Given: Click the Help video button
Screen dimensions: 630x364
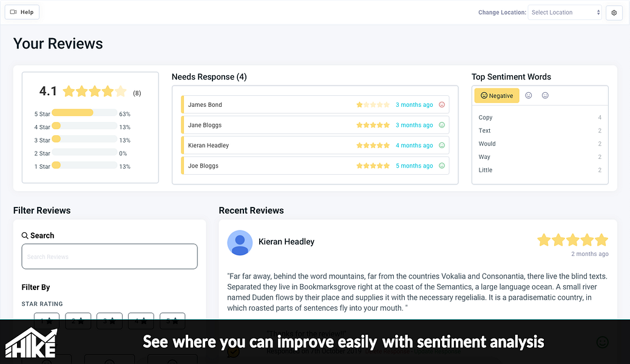Looking at the screenshot, I should (22, 12).
